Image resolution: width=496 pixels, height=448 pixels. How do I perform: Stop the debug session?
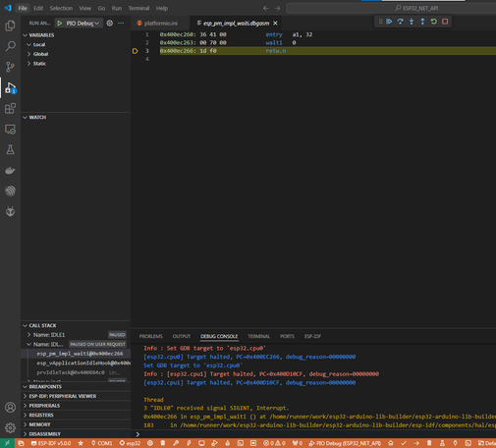pos(445,22)
